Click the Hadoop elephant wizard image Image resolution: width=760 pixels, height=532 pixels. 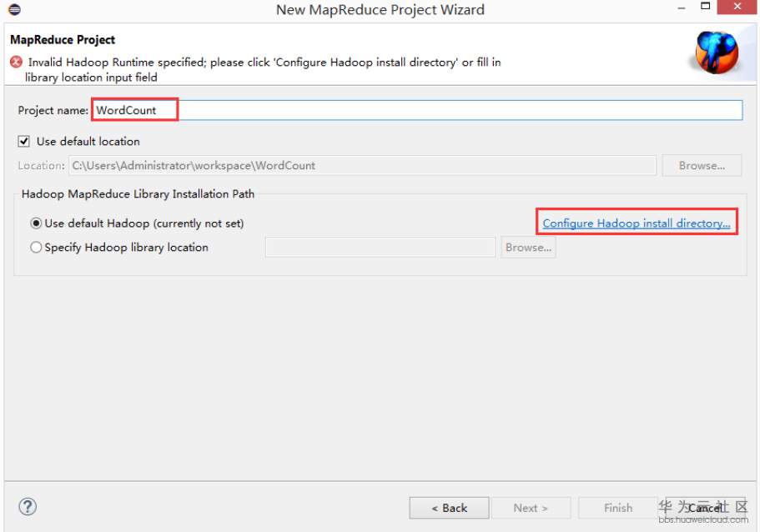click(x=717, y=53)
